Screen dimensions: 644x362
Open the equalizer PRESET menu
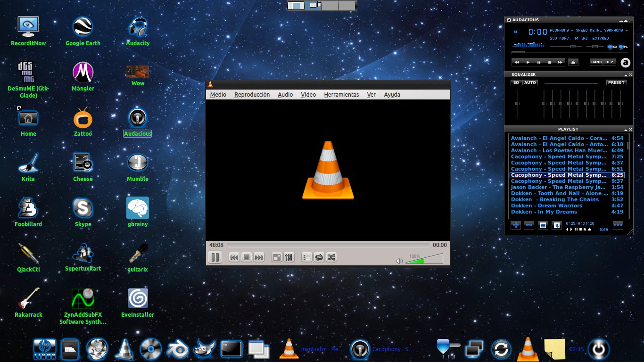616,82
